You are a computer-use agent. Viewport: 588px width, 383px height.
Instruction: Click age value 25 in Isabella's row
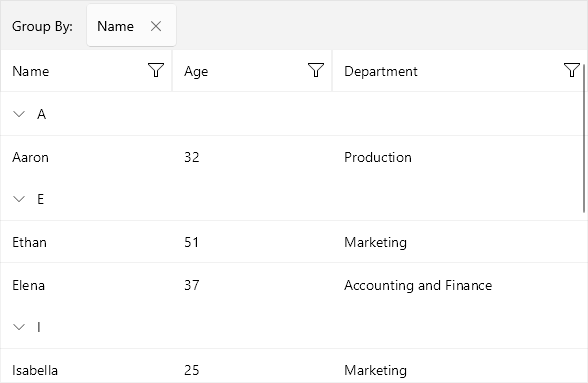tap(192, 370)
